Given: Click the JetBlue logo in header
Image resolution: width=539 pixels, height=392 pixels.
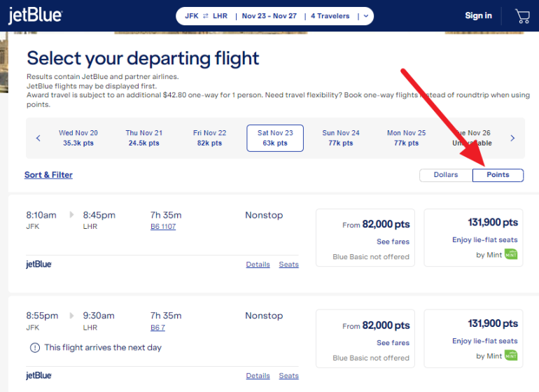Looking at the screenshot, I should pos(35,16).
